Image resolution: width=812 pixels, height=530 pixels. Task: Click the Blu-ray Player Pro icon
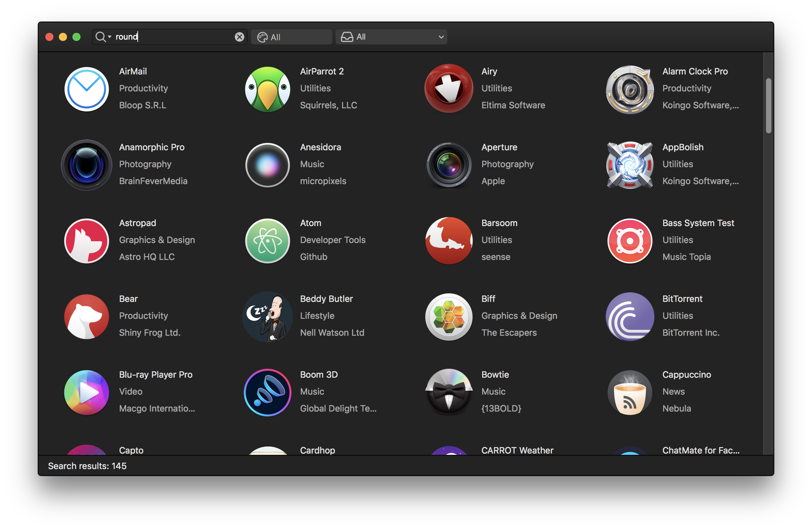click(x=87, y=393)
